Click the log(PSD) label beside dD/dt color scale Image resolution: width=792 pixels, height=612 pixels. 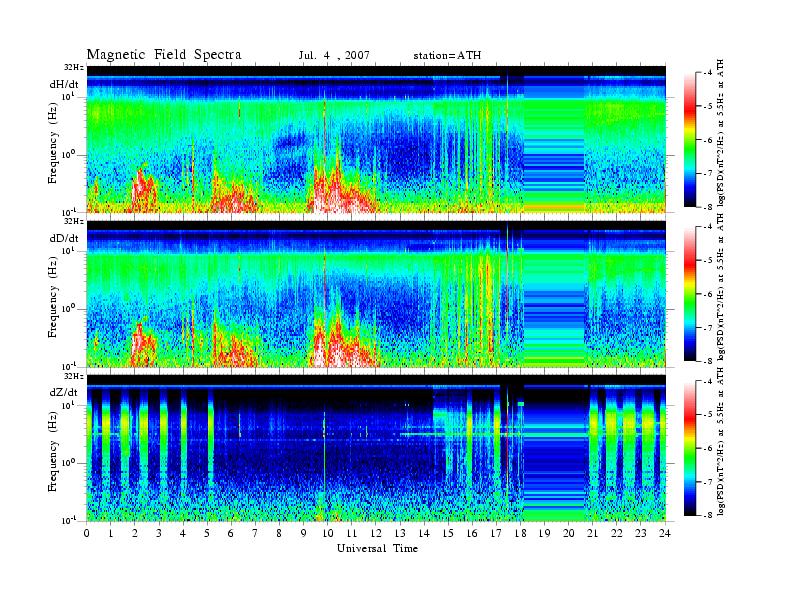pyautogui.click(x=721, y=287)
